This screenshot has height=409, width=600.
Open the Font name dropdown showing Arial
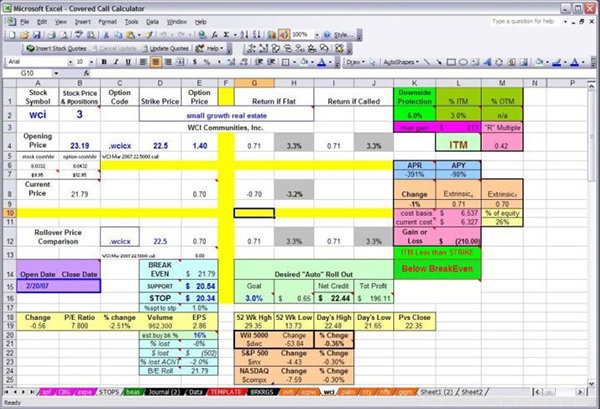70,62
